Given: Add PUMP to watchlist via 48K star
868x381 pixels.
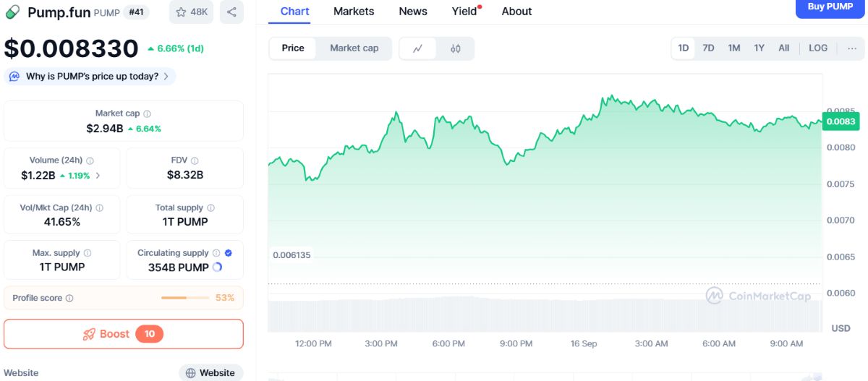Looking at the screenshot, I should tap(191, 12).
